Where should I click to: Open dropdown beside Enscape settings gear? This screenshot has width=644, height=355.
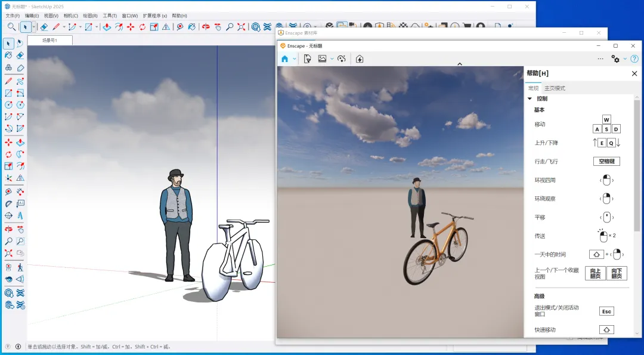625,58
